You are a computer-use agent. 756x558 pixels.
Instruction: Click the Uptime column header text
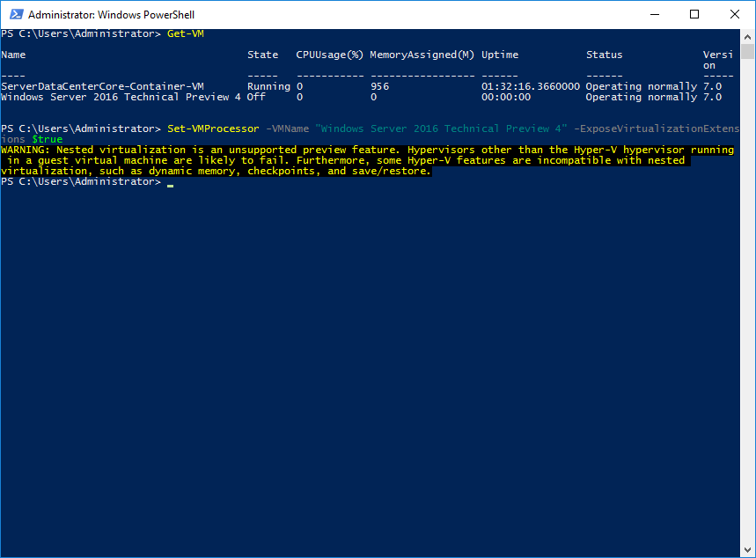(499, 55)
